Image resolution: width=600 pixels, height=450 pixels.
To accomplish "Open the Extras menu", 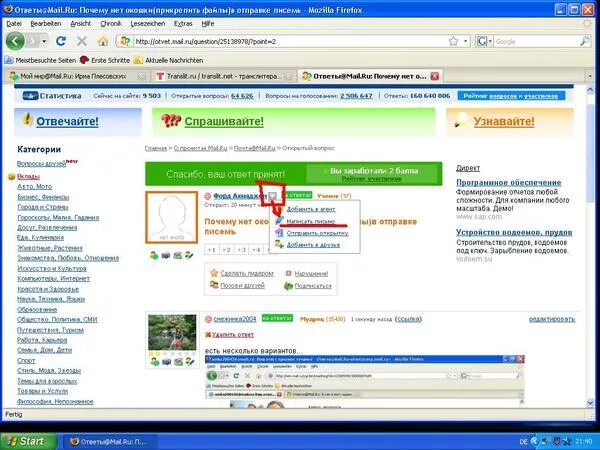I will [183, 23].
